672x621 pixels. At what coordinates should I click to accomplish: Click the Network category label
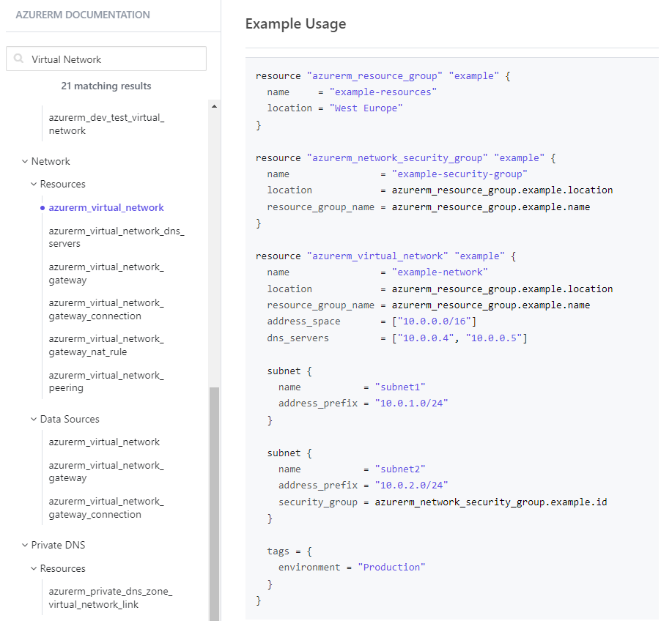(x=51, y=161)
